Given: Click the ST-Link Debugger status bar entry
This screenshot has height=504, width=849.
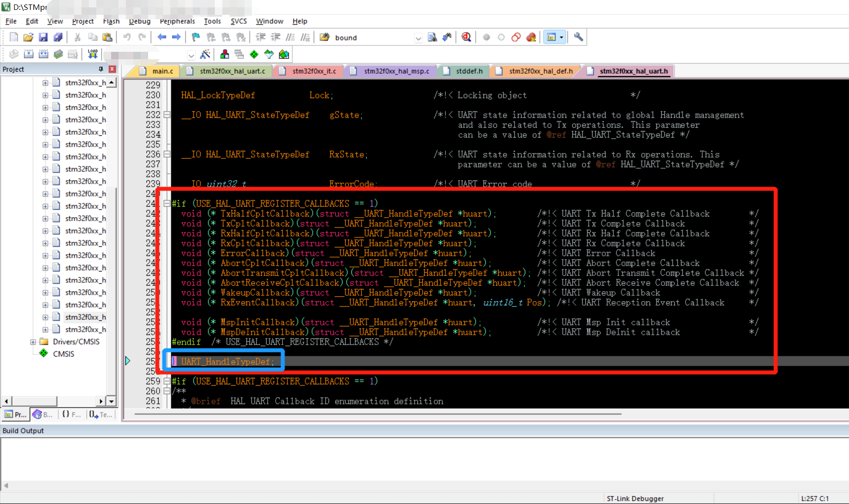Looking at the screenshot, I should [x=635, y=499].
